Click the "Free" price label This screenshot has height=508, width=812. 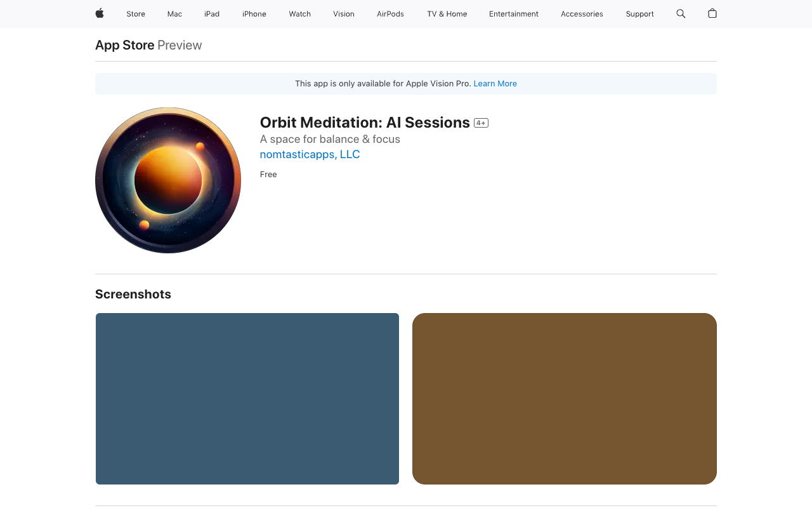[268, 175]
